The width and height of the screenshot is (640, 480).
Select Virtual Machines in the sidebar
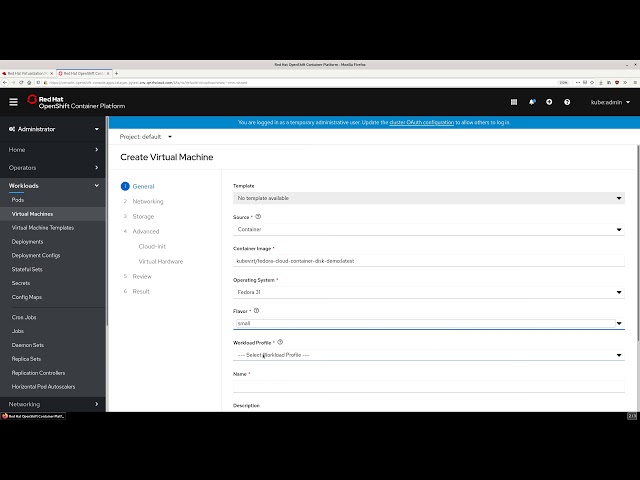[x=32, y=214]
